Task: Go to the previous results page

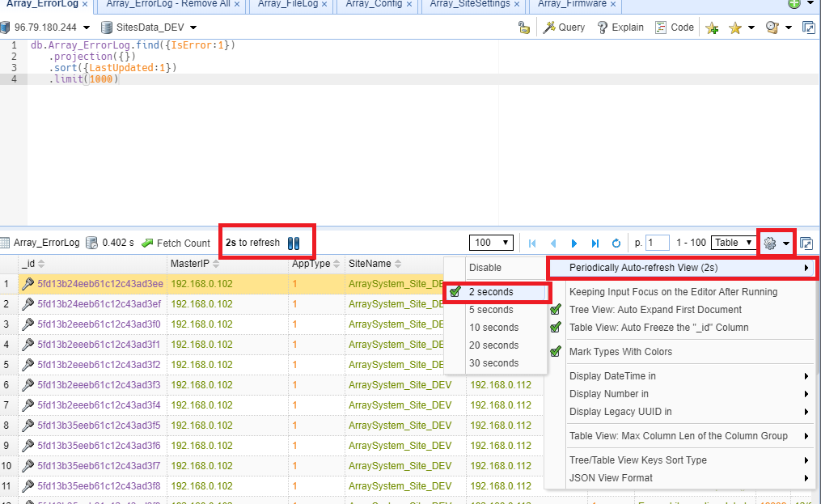Action: [553, 243]
